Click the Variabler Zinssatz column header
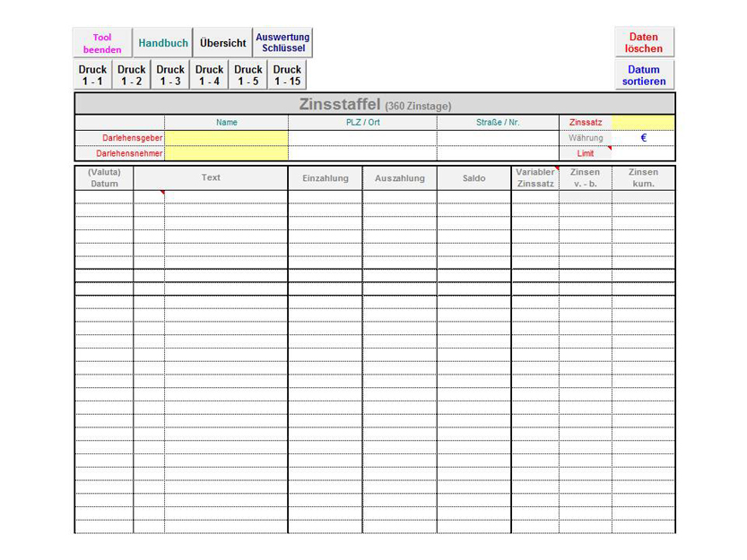747x560 pixels. [535, 177]
